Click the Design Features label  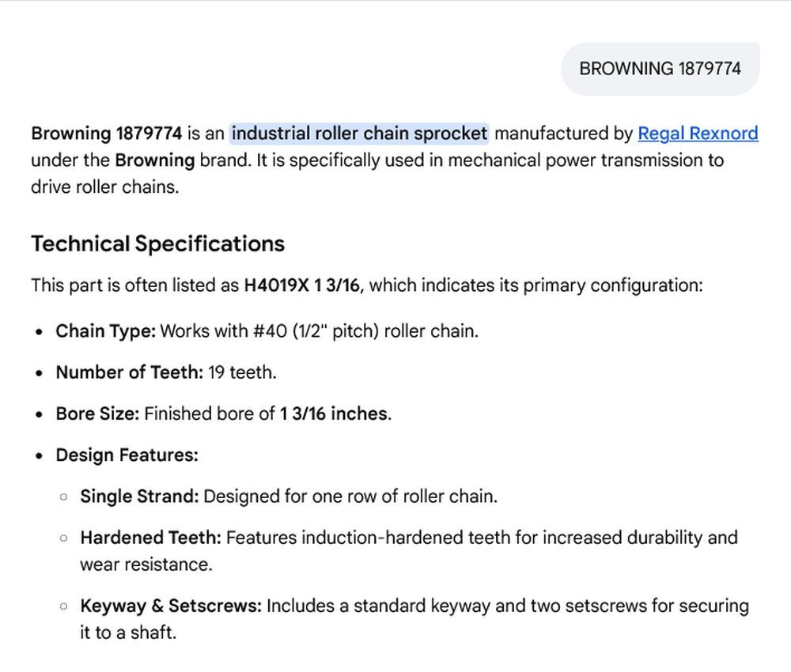(127, 455)
